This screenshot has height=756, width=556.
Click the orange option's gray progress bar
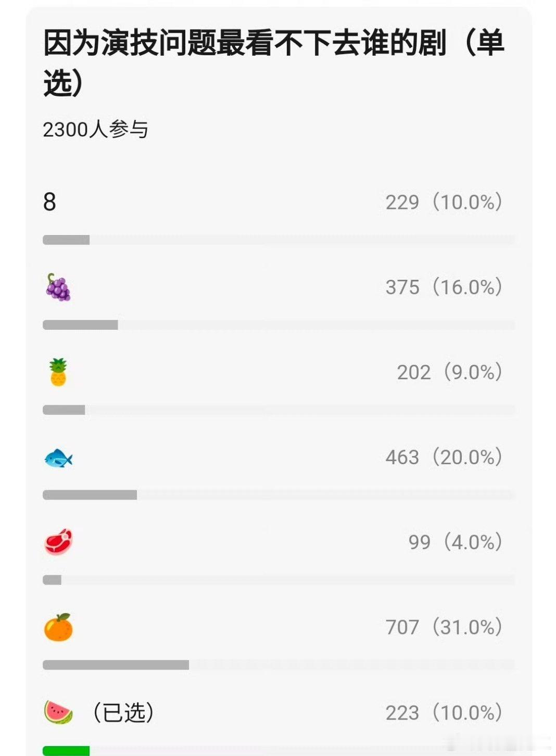pyautogui.click(x=116, y=665)
